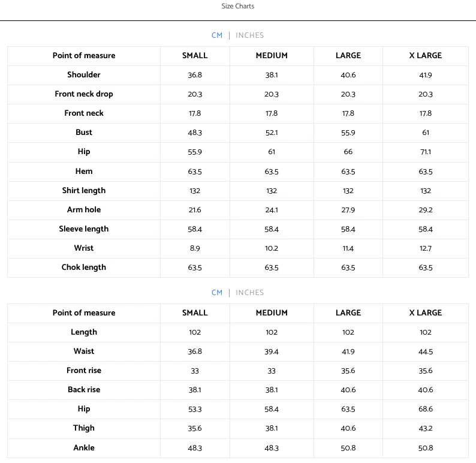Switch first size chart to CM
Image resolution: width=476 pixels, height=463 pixels.
click(x=217, y=35)
